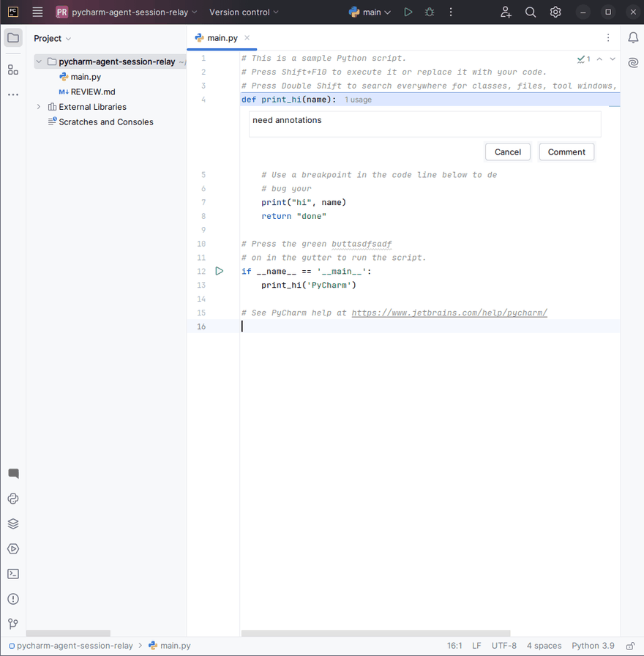
Task: Click in the need annotations comment field
Action: [425, 124]
